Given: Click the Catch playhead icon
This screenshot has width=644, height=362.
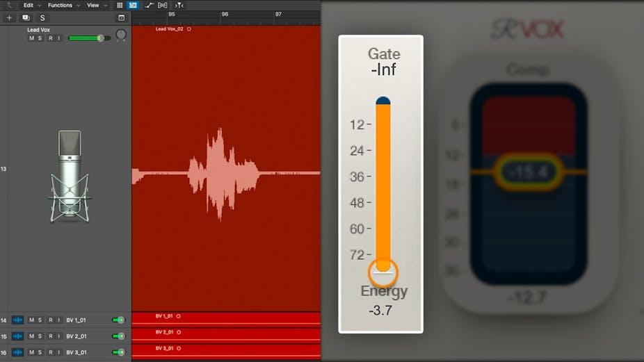Looking at the screenshot, I should click(179, 5).
